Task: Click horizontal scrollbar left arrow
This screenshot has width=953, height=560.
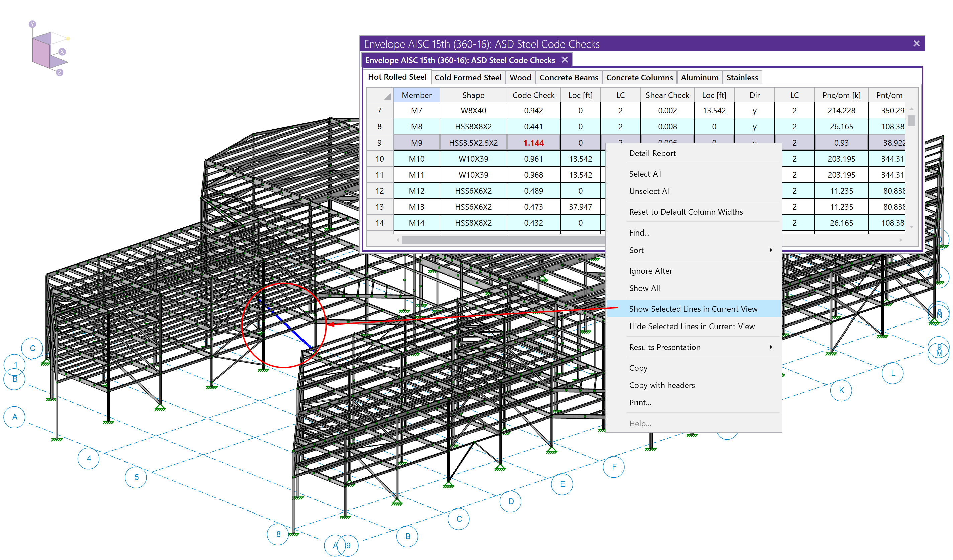Action: (398, 240)
